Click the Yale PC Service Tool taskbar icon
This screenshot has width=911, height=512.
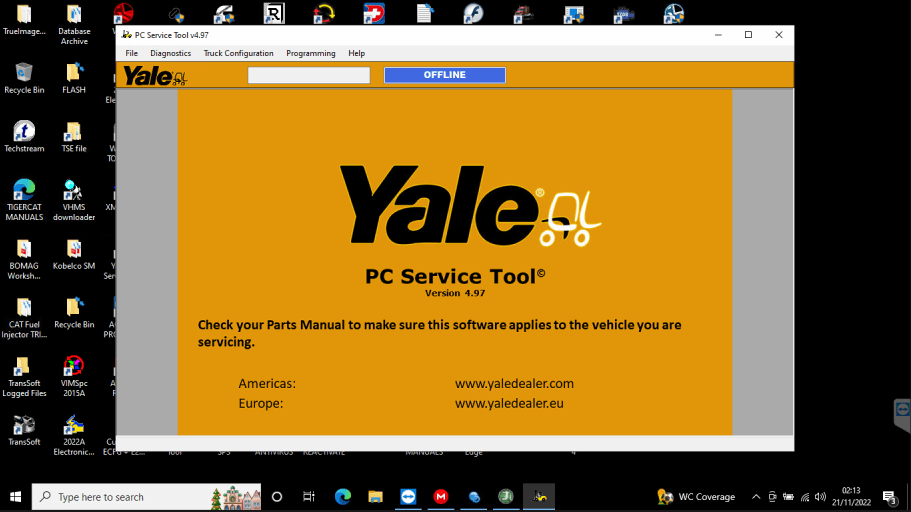point(539,497)
